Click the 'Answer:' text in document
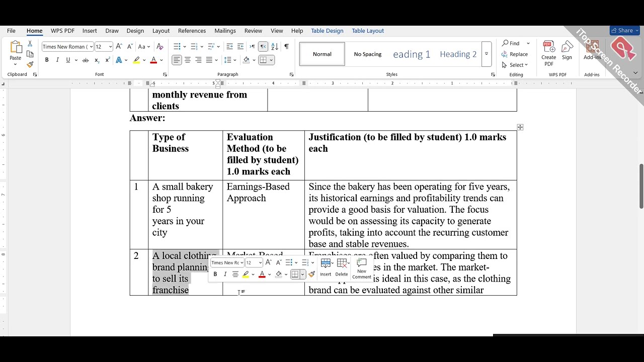 click(147, 118)
